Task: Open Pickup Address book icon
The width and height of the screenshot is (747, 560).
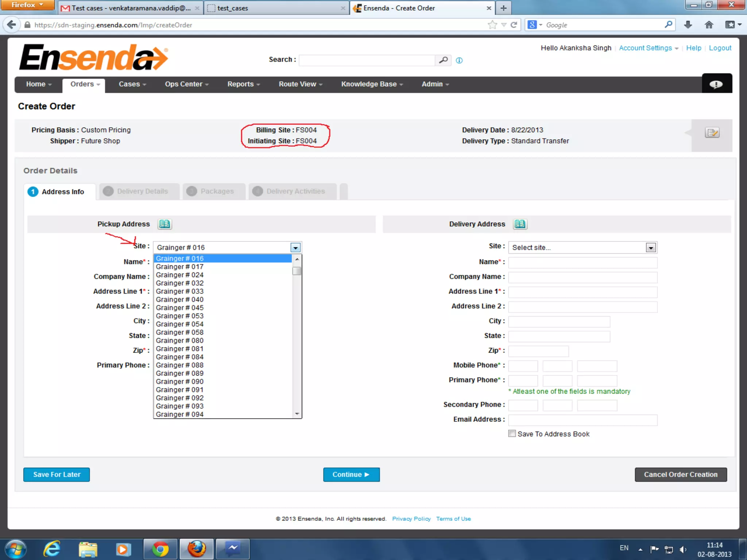Action: [x=165, y=224]
